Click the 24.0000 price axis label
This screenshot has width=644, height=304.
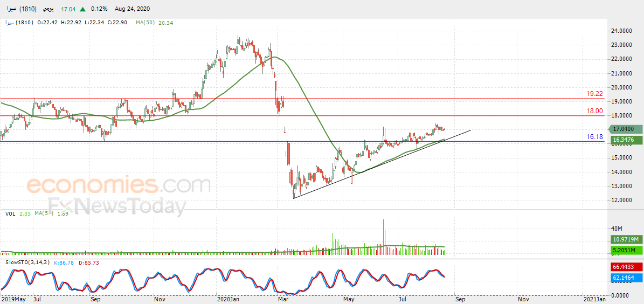tap(621, 31)
